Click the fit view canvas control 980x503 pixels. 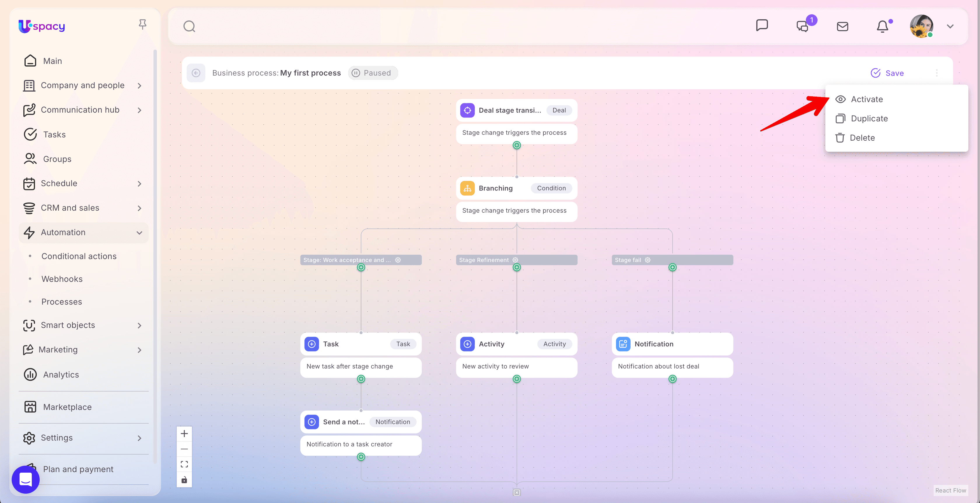click(184, 464)
